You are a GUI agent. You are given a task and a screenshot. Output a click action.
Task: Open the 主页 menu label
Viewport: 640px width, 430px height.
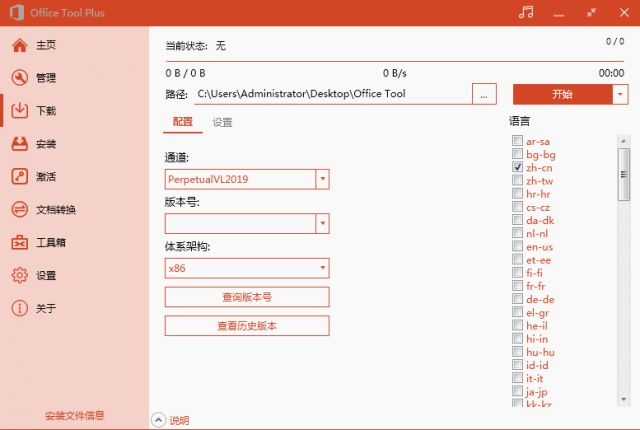[x=46, y=45]
